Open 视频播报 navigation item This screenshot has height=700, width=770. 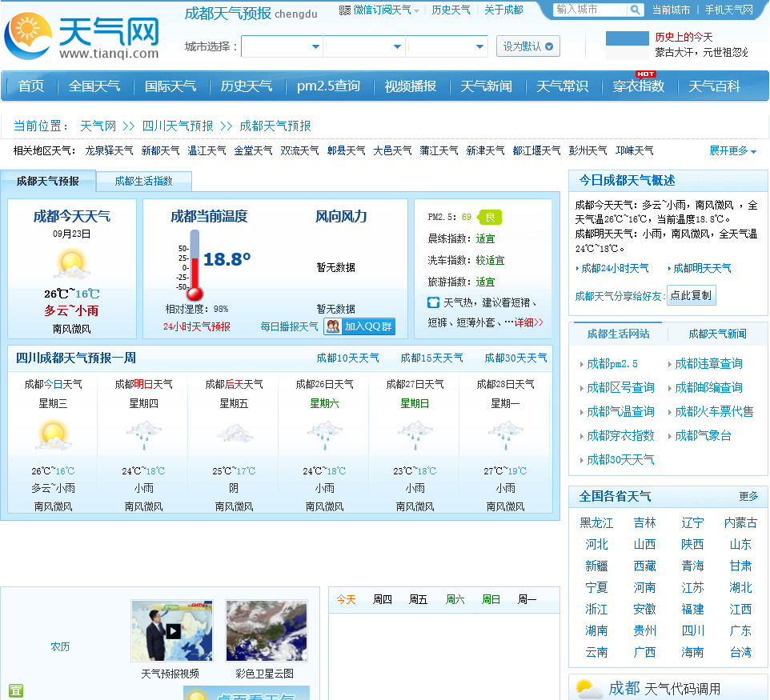[411, 86]
